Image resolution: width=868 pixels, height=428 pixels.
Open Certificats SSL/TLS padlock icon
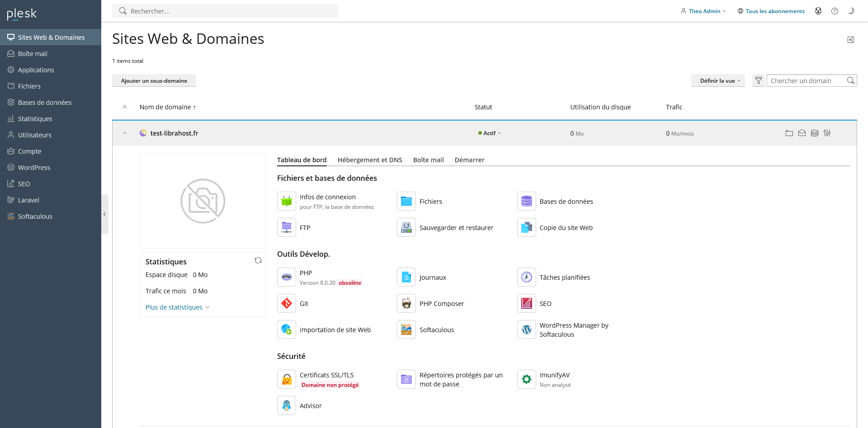tap(286, 379)
